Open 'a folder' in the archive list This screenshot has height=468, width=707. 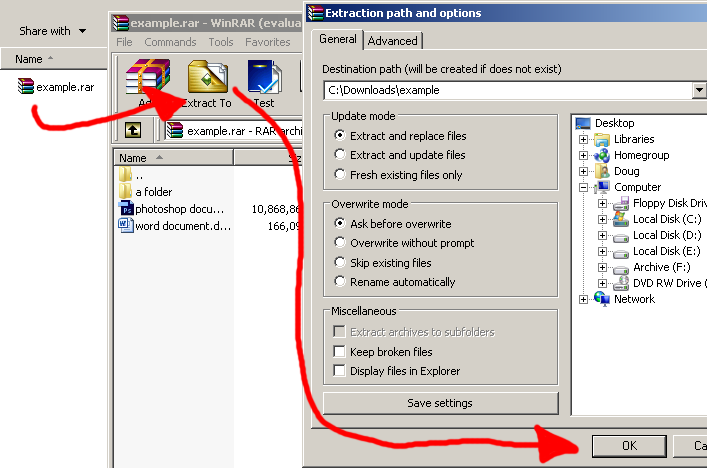(x=153, y=192)
